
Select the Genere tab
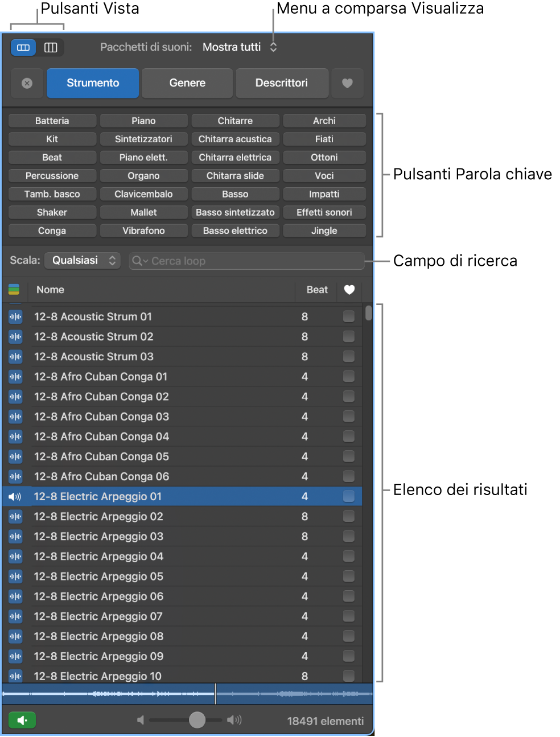(x=187, y=83)
